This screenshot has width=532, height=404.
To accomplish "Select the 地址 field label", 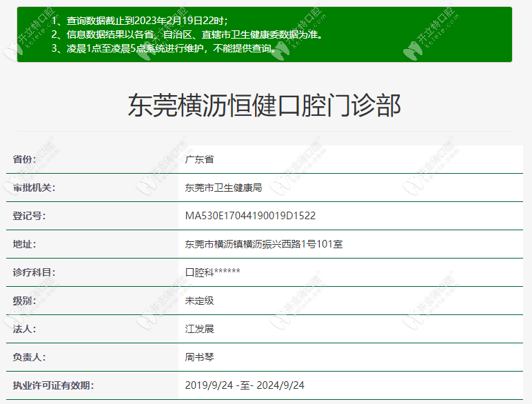I will 25,244.
